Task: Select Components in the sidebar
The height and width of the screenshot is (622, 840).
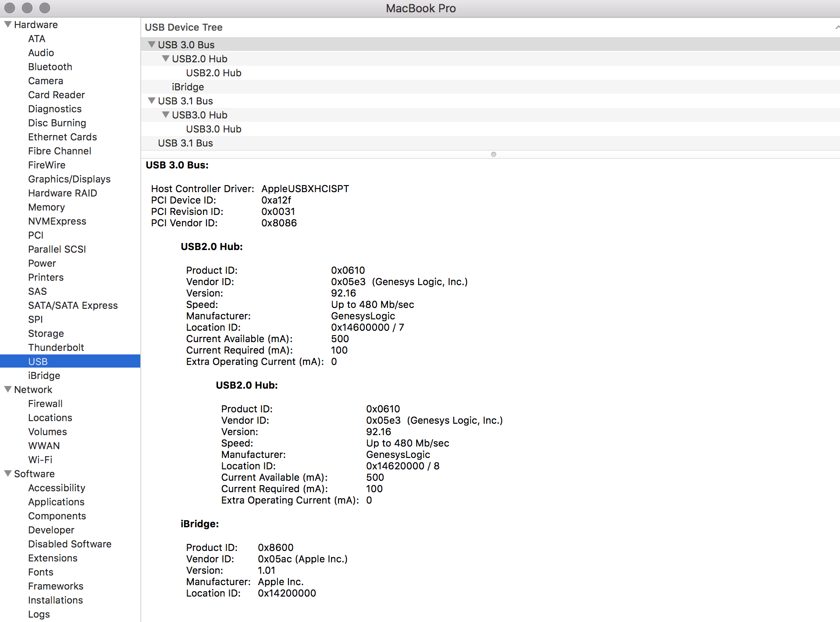Action: pyautogui.click(x=57, y=516)
